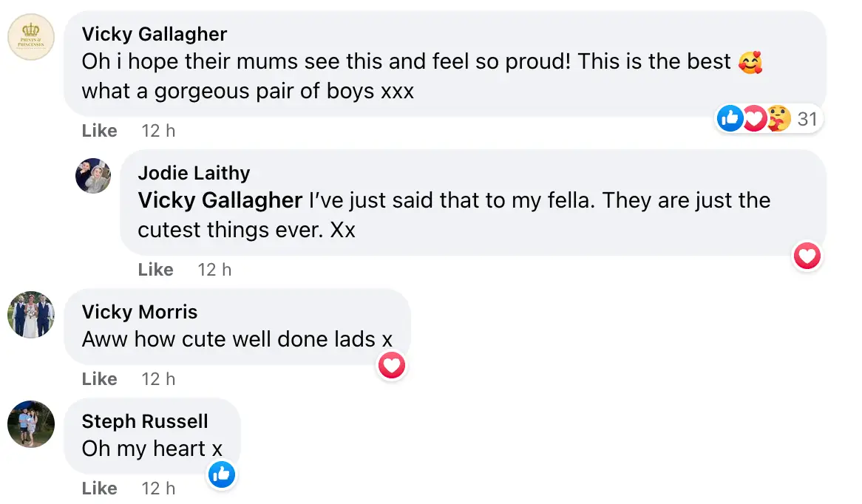Click the heart reaction on Vicky Morris's comment

[x=392, y=365]
